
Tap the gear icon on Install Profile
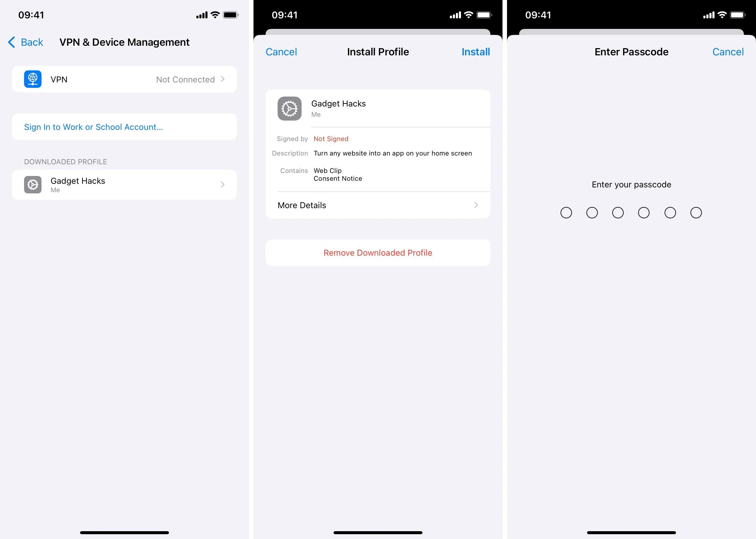290,108
